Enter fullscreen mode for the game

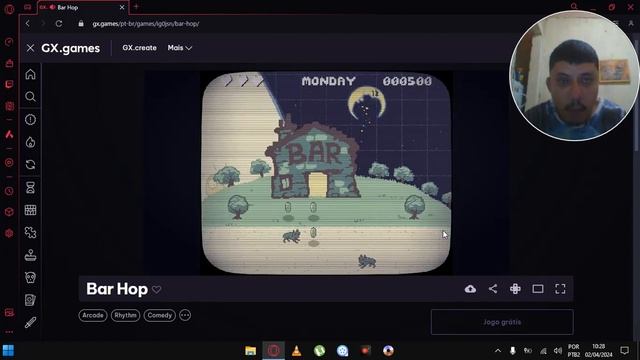tap(560, 289)
